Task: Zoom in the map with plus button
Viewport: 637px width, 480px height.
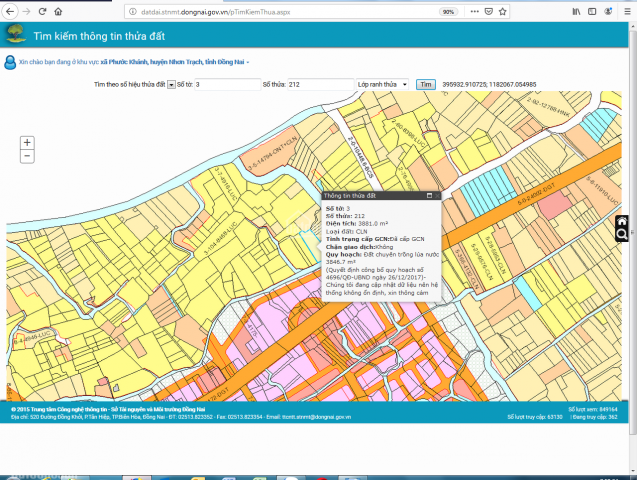Action: 27,143
